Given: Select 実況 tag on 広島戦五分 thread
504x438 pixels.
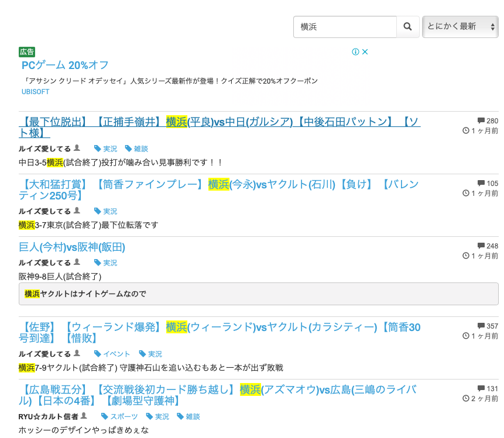Looking at the screenshot, I should (158, 416).
